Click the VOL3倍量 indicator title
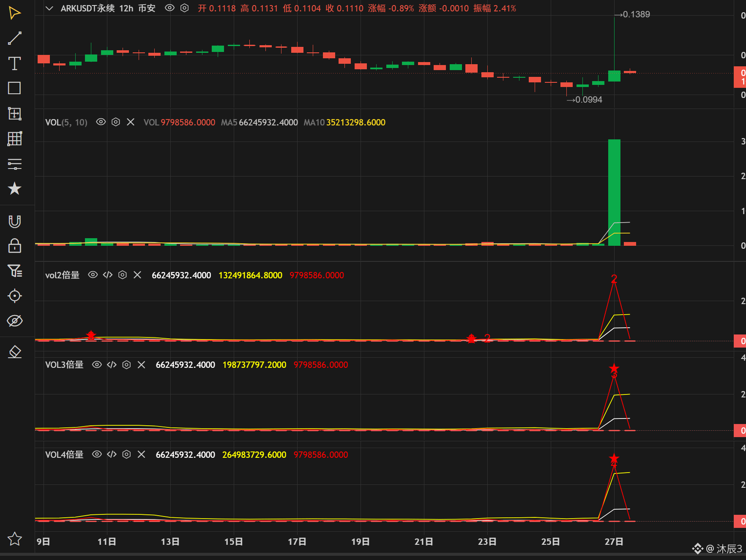The image size is (746, 560). 64,364
